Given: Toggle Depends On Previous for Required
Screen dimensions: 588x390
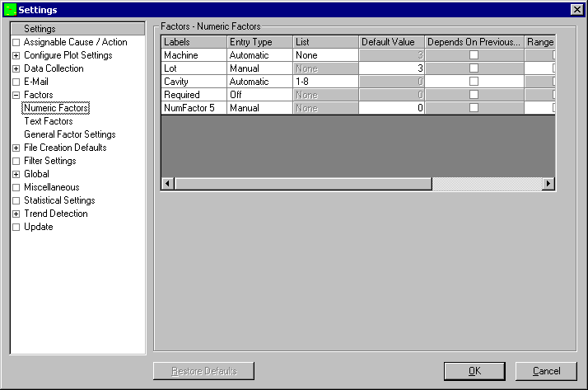Looking at the screenshot, I should (x=474, y=95).
